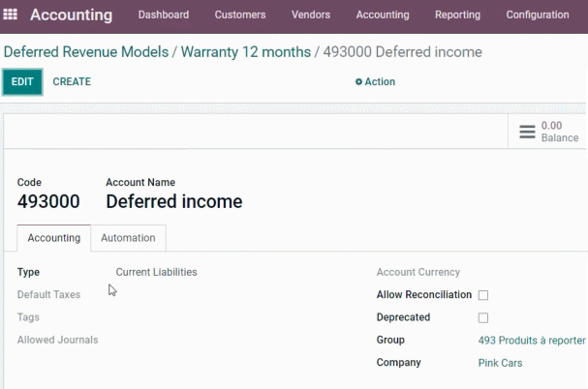Open the Reporting menu
Screen dimensions: 588x389
pyautogui.click(x=457, y=15)
